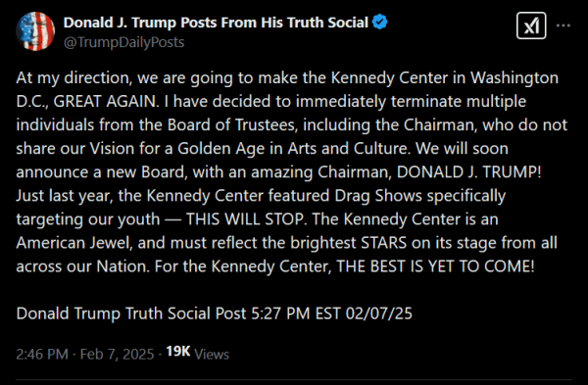Image resolution: width=588 pixels, height=385 pixels.
Task: Click the 'Donald Trump Truth Social Post' footer line
Action: [131, 313]
